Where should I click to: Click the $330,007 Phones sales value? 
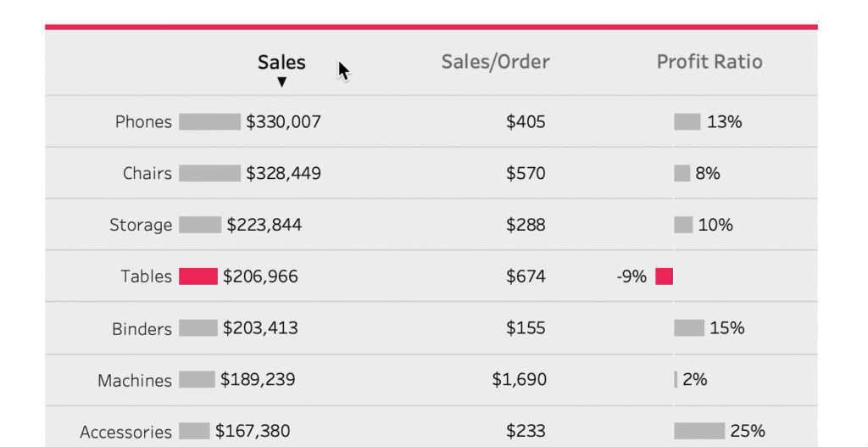point(283,122)
